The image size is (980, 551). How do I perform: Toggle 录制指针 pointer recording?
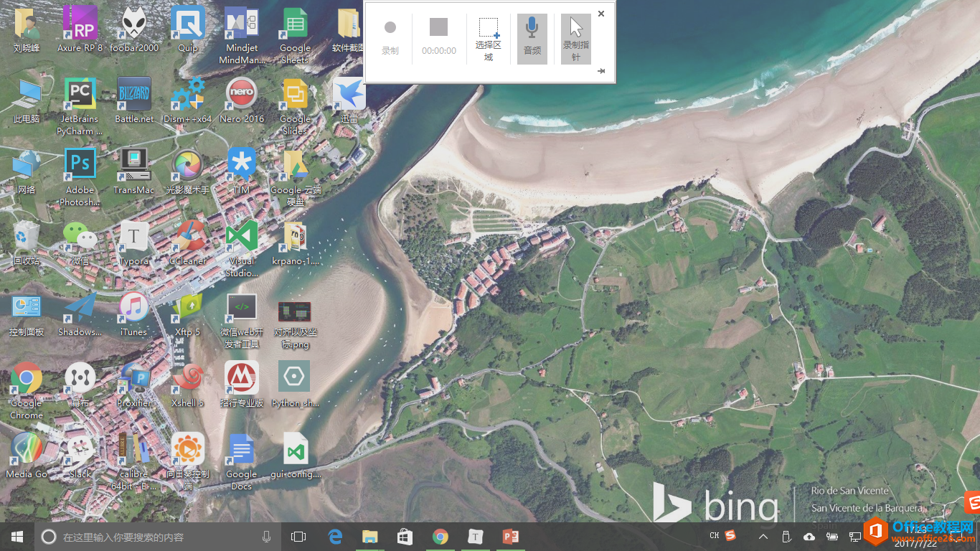pyautogui.click(x=575, y=38)
